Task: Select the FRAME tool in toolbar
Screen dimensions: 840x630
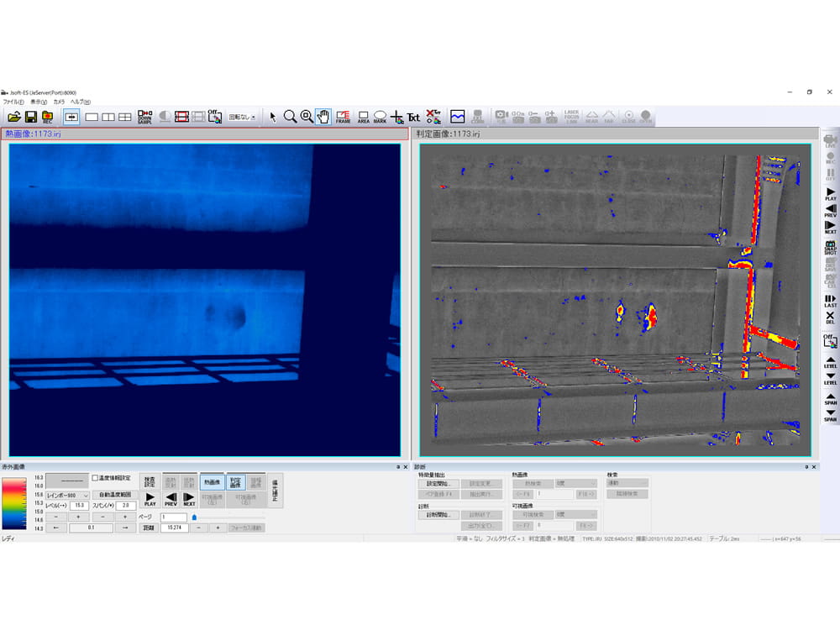Action: (343, 117)
